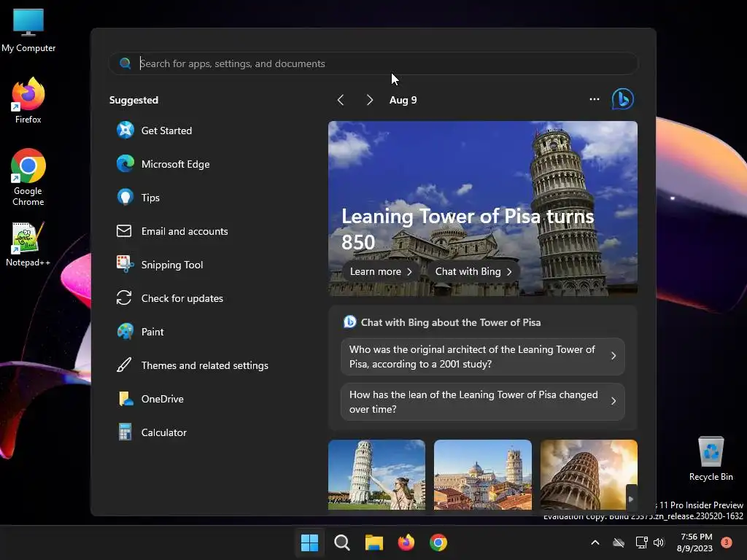
Task: Open Themes and related settings
Action: coord(193,365)
